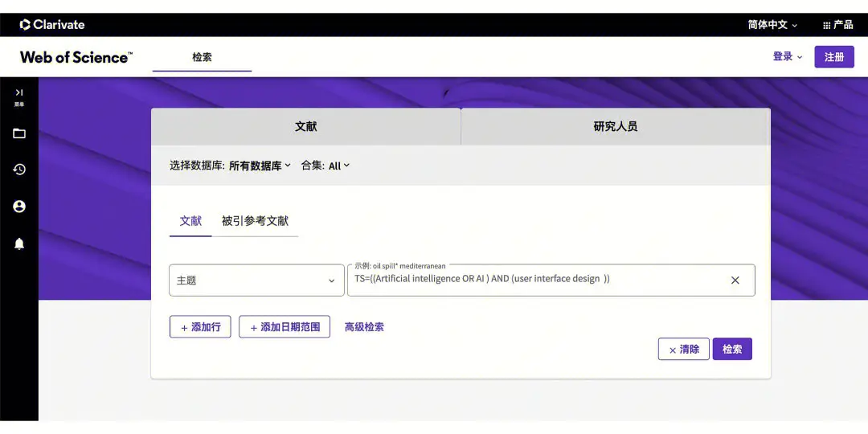Open the 高级检索 advanced search link
This screenshot has height=434, width=868.
(x=364, y=326)
